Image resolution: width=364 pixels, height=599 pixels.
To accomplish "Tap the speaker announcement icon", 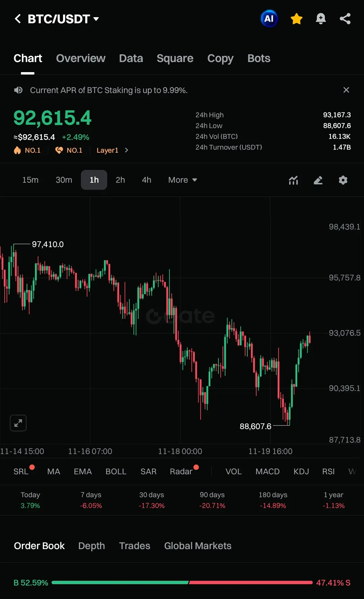I will [18, 90].
